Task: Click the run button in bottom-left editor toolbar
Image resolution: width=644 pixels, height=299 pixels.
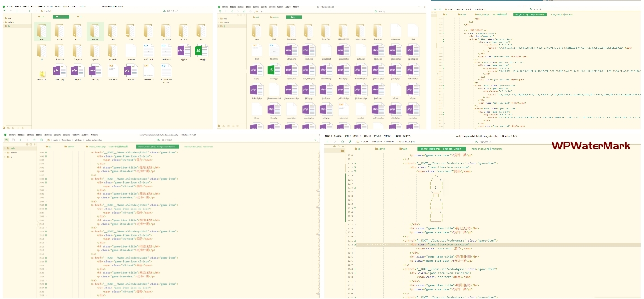Action: pyautogui.click(x=41, y=140)
